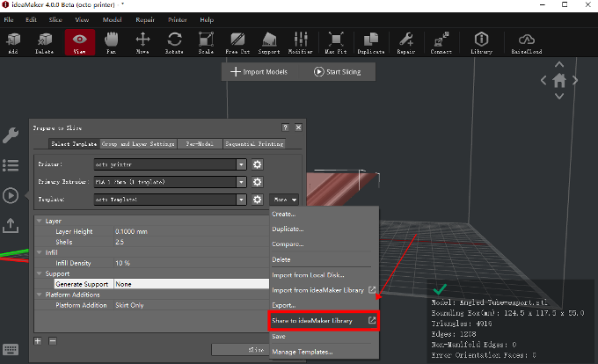Select the Rotate tool
Viewport: 598px width, 364px height.
174,43
